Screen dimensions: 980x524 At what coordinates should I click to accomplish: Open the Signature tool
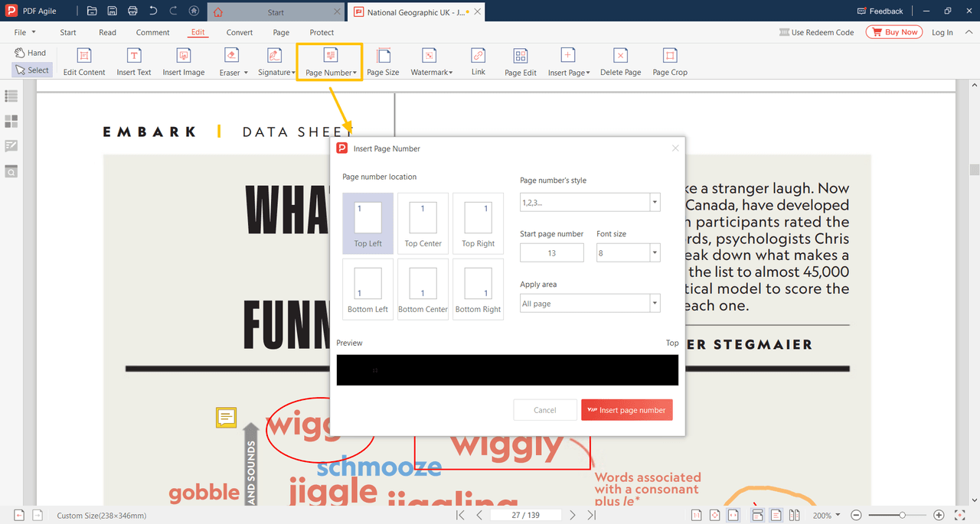(x=276, y=61)
